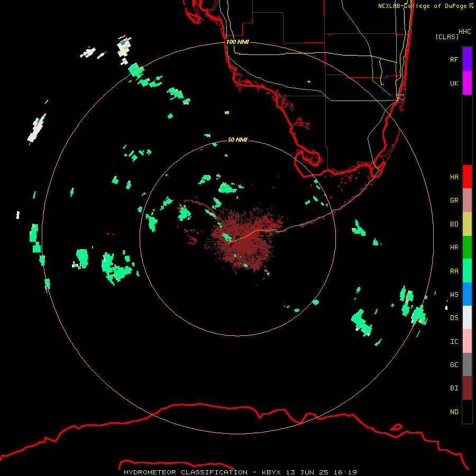The image size is (476, 476).
Task: Click the 'BI' legend label
Action: (x=454, y=388)
